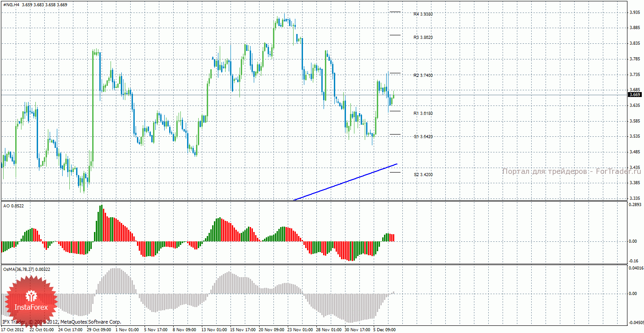Click AO scale value 0.2893
Viewport: 644px width, 333px height.
635,204
